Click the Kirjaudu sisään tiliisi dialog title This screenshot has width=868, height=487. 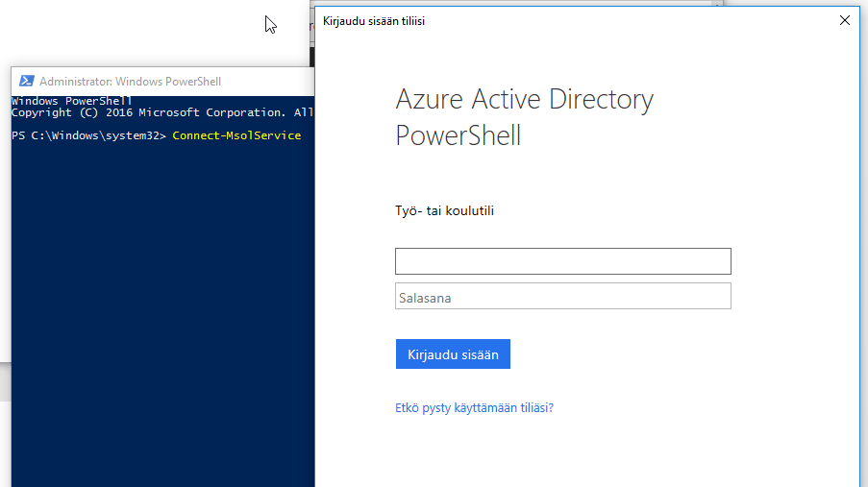click(374, 20)
